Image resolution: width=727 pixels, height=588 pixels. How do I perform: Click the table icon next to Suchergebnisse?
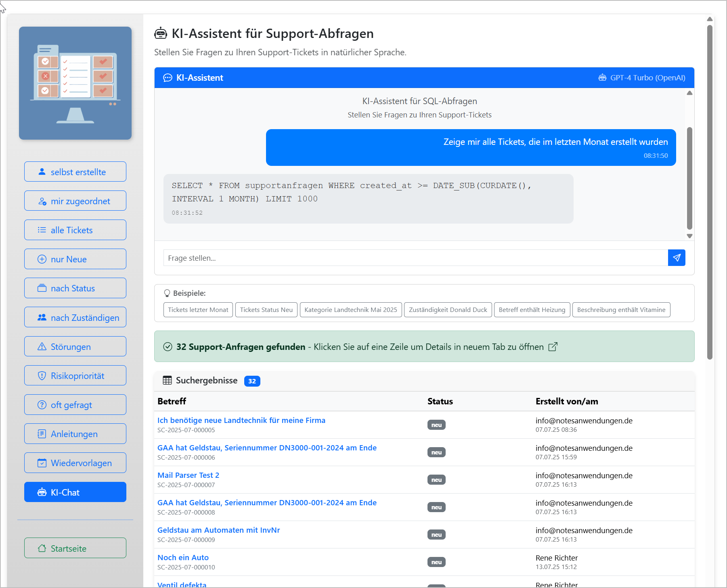click(x=167, y=381)
